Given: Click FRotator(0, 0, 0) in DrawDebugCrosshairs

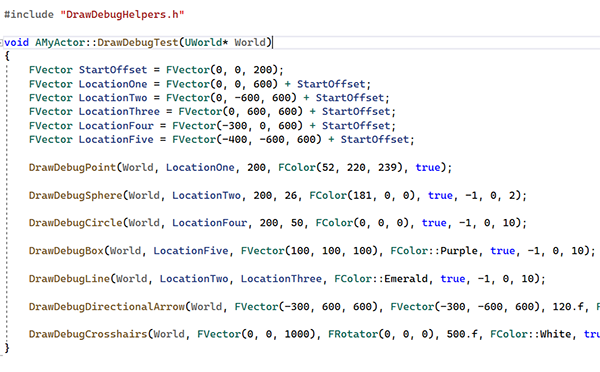Looking at the screenshot, I should [x=381, y=334].
